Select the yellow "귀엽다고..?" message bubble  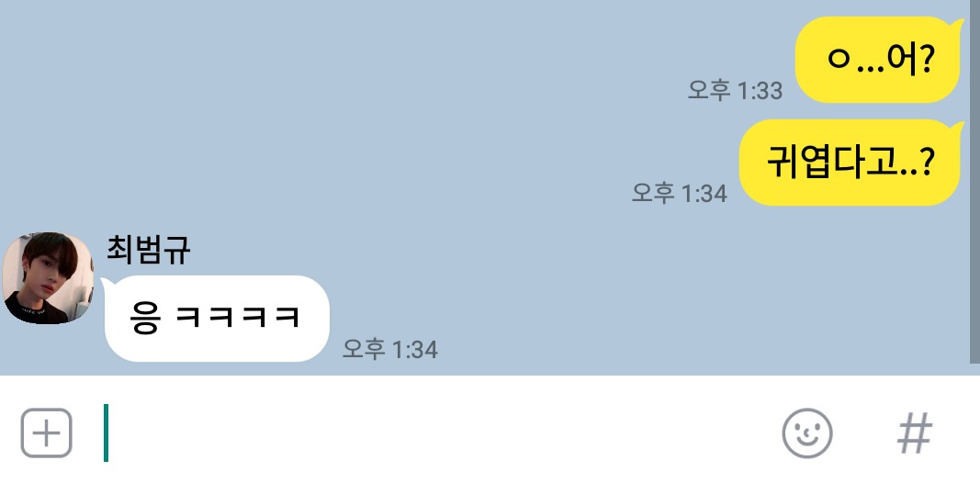click(x=850, y=163)
